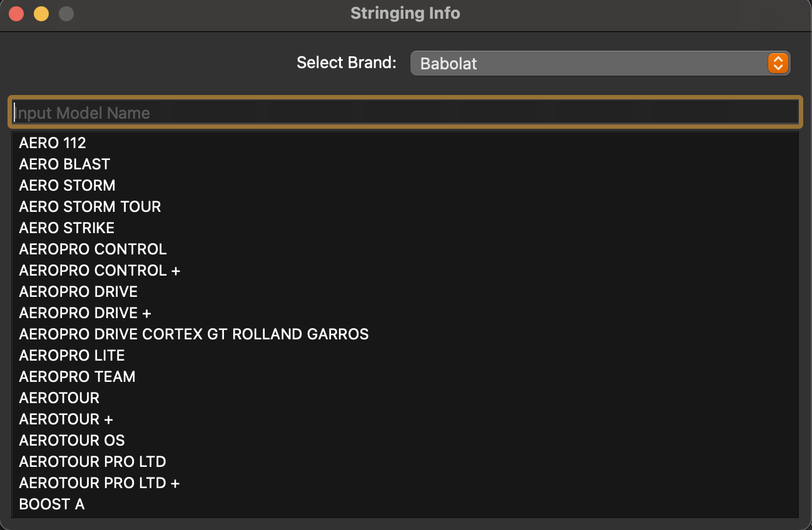Select AERO STORM TOUR
Viewport: 812px width, 530px height.
coord(89,206)
